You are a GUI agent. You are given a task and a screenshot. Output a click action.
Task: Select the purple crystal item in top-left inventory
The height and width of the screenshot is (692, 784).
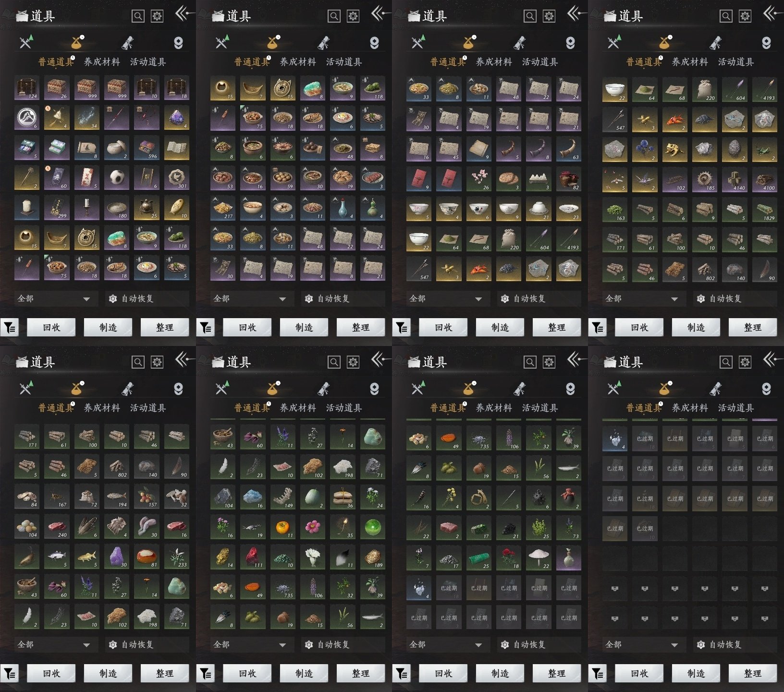pyautogui.click(x=176, y=118)
